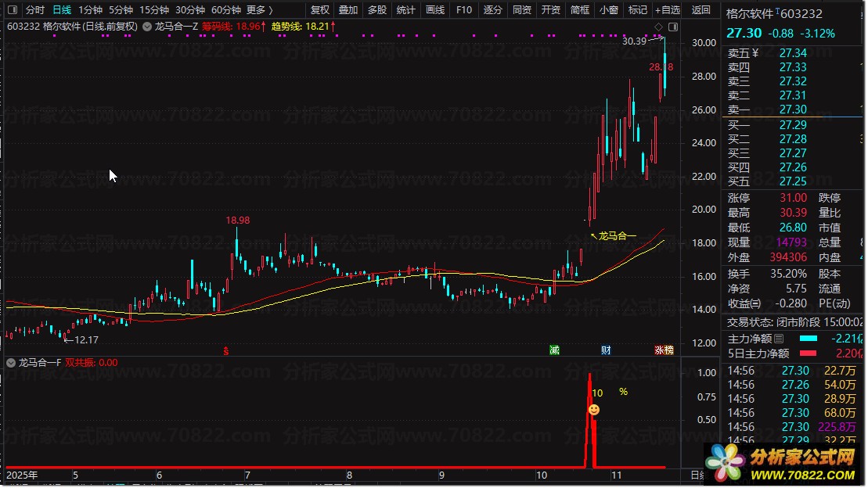Click the 2025年 label on time axis
The image size is (868, 488).
pyautogui.click(x=22, y=475)
